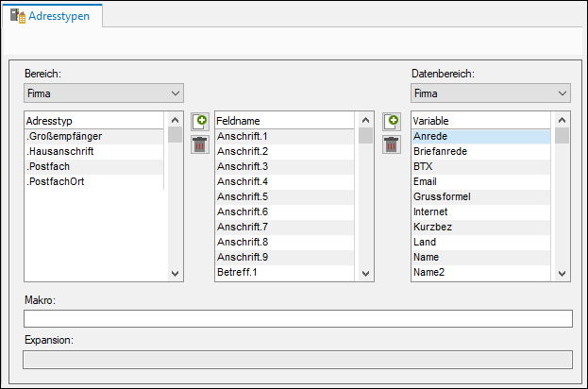Image resolution: width=588 pixels, height=389 pixels.
Task: Select the Anschrift.1 field name
Action: (285, 137)
